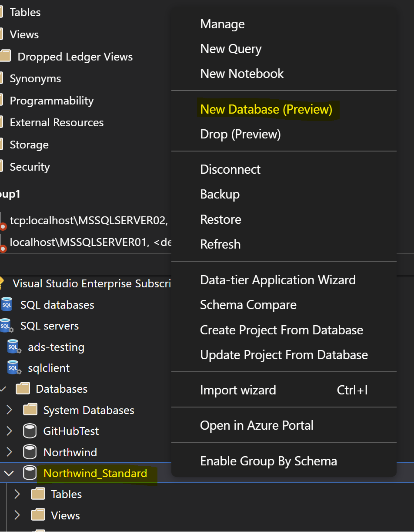414x532 pixels.
Task: Select the ads-testing server icon
Action: click(x=13, y=347)
